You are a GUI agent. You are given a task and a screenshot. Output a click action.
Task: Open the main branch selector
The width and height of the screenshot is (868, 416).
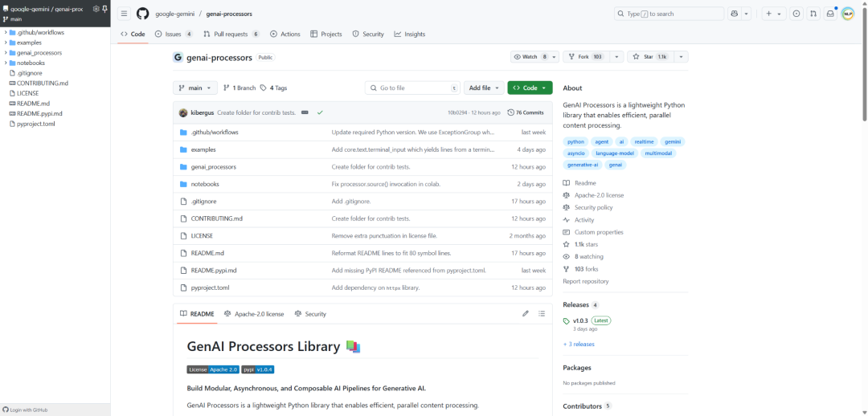pos(195,88)
